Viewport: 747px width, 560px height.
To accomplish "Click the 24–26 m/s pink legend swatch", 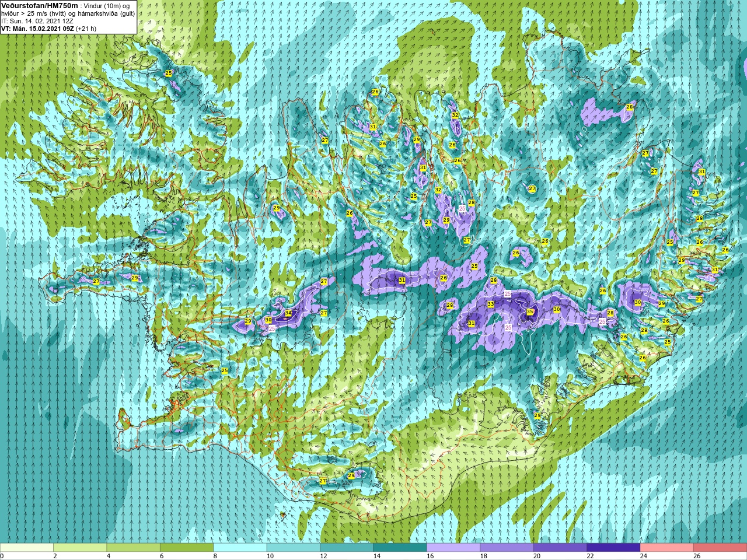I will point(667,548).
